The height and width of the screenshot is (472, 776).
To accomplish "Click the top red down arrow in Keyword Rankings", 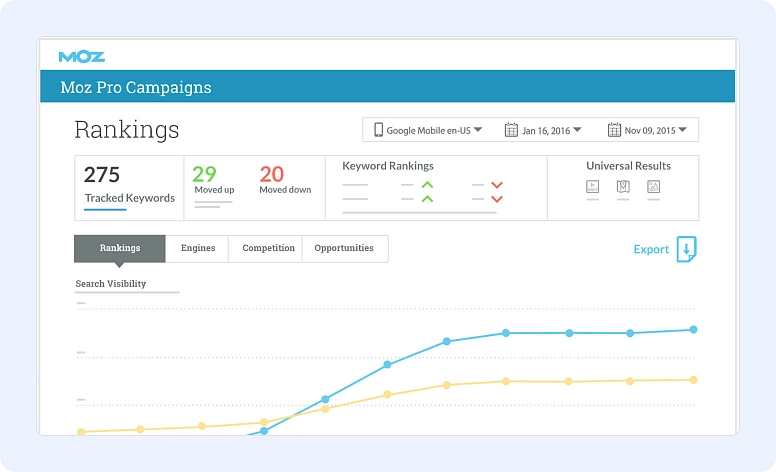I will click(497, 185).
